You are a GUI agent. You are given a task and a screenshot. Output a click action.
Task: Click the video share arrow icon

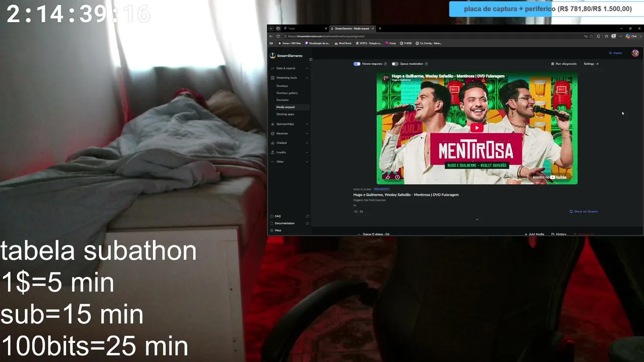(388, 177)
